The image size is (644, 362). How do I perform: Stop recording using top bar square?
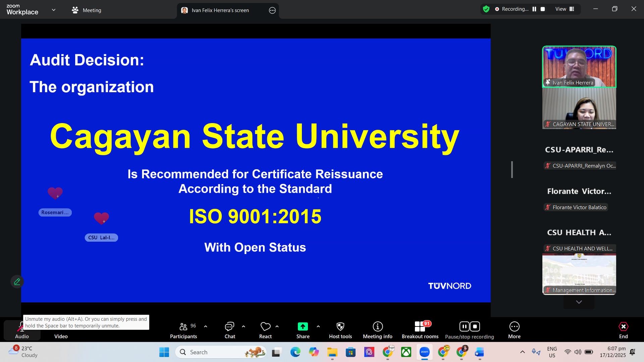[543, 9]
